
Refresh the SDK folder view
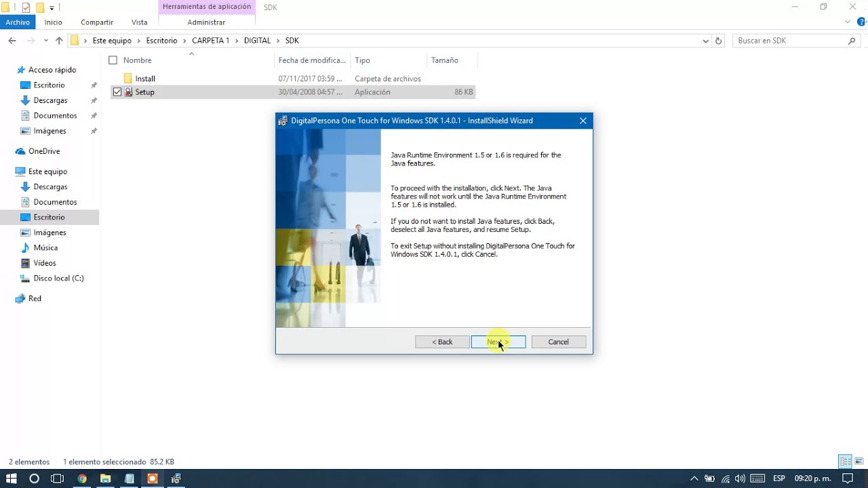719,41
